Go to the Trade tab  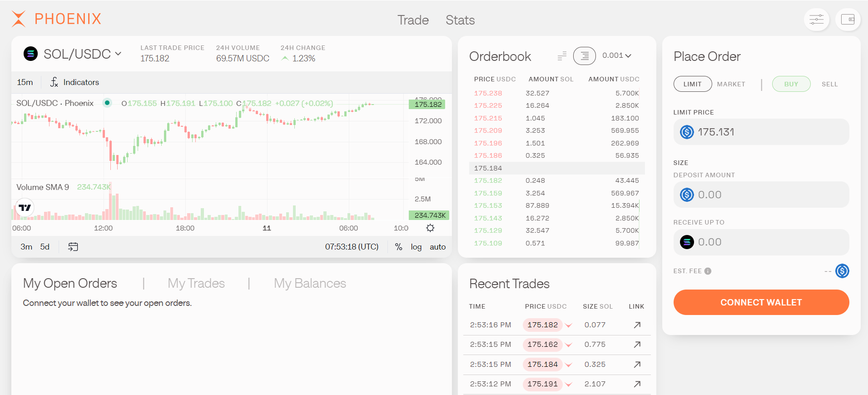pos(413,20)
